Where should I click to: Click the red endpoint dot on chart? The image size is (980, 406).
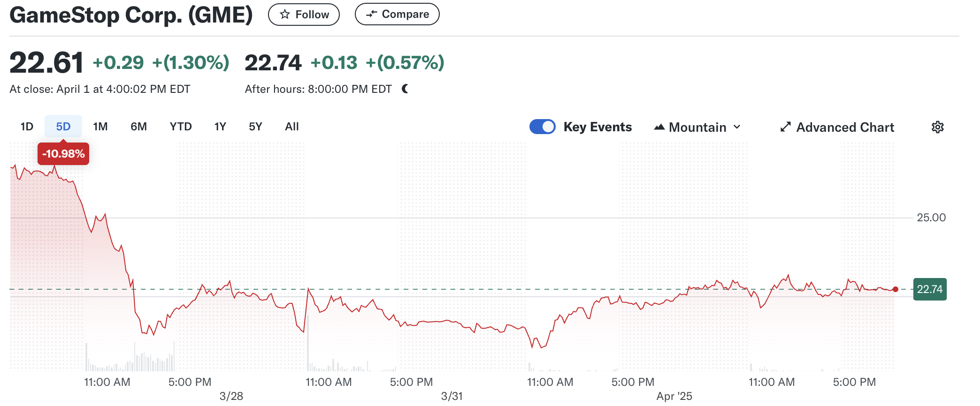[x=896, y=289]
